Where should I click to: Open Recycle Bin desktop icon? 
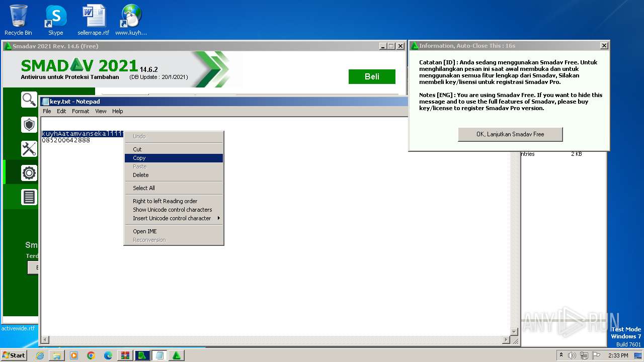pos(18,20)
